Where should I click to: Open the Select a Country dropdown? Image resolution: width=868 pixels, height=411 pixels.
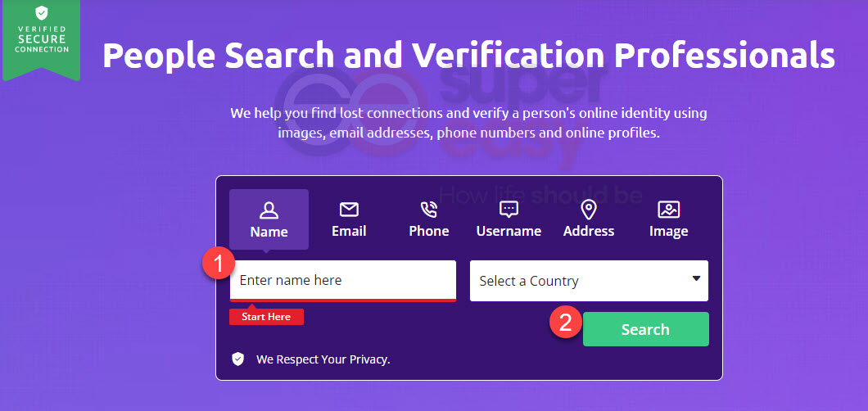(x=589, y=281)
